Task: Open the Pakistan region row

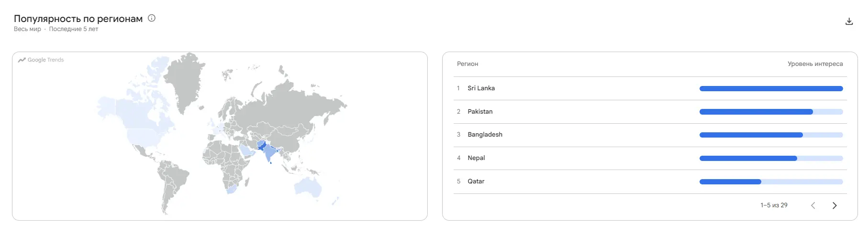Action: (x=650, y=112)
